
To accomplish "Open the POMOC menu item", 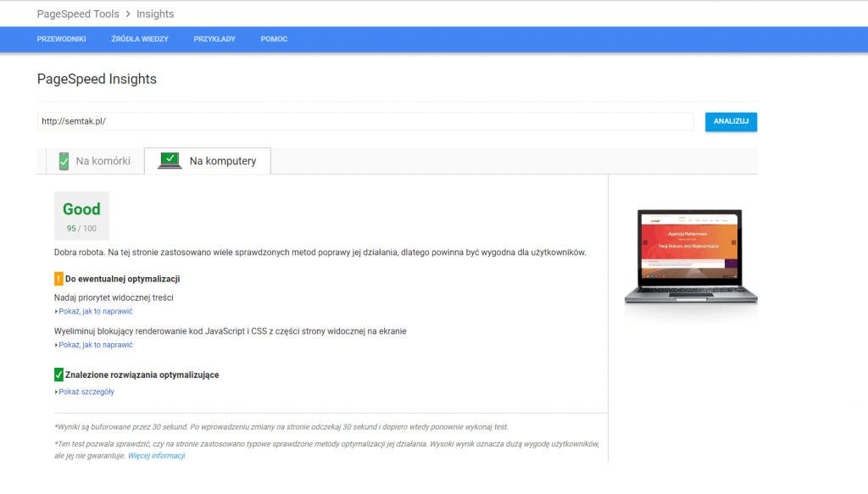I will [274, 39].
